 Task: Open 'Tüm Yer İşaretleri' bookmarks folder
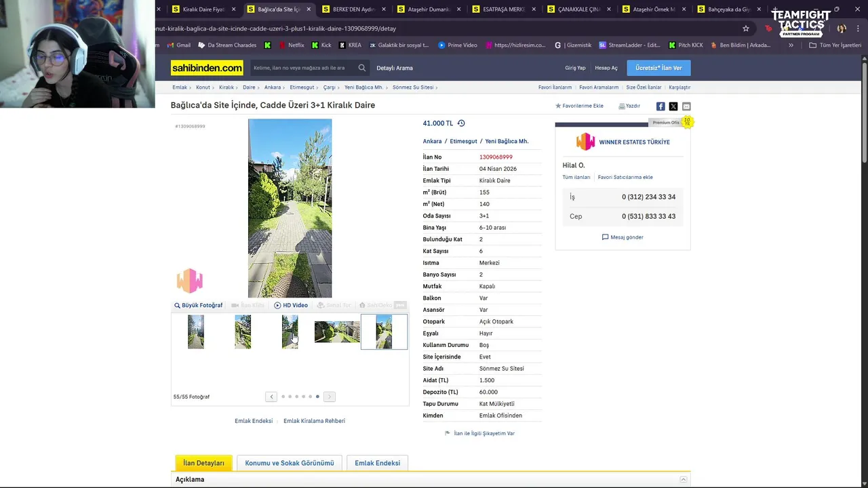pos(835,45)
